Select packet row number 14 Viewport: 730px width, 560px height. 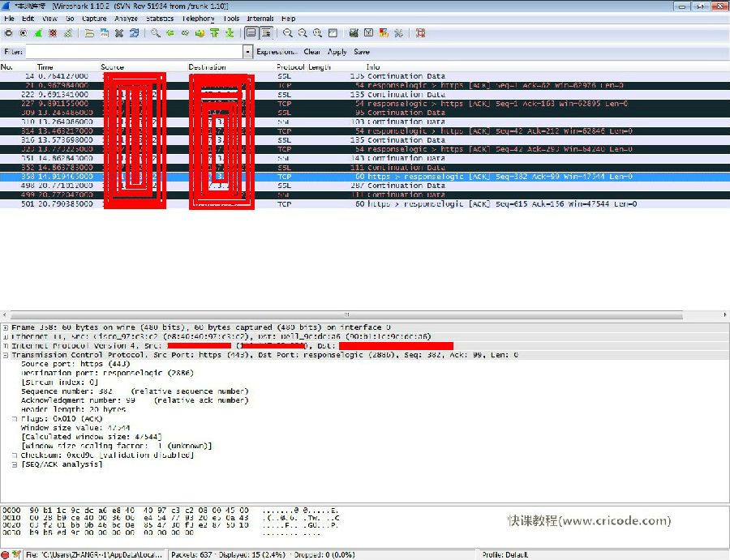point(365,76)
